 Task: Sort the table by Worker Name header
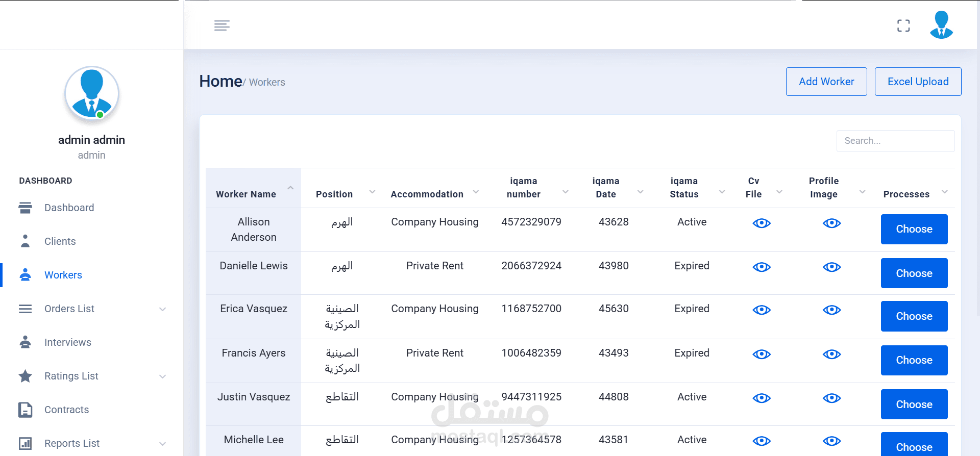pyautogui.click(x=246, y=194)
